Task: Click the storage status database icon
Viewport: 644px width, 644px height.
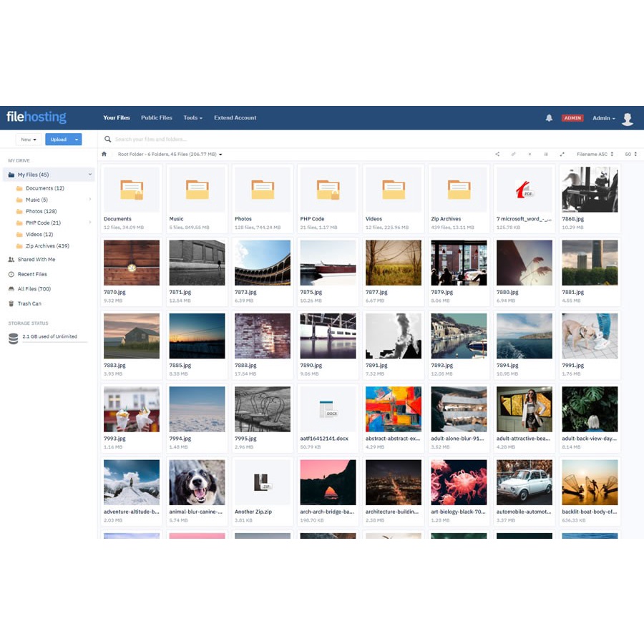Action: click(12, 338)
